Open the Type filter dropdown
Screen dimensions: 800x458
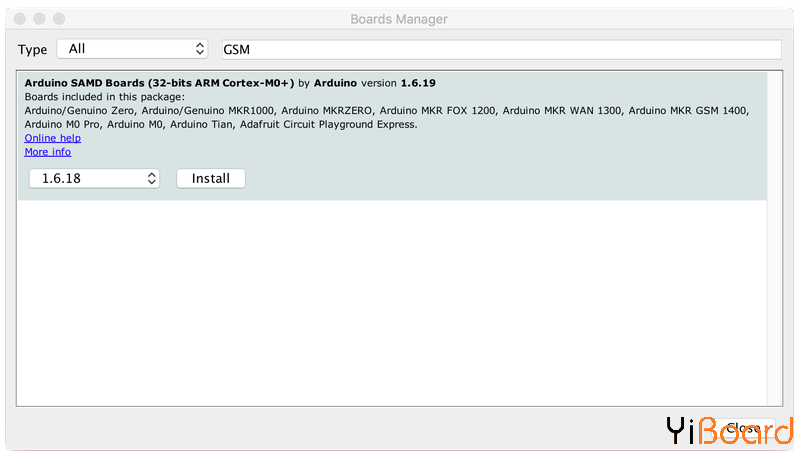pos(132,49)
